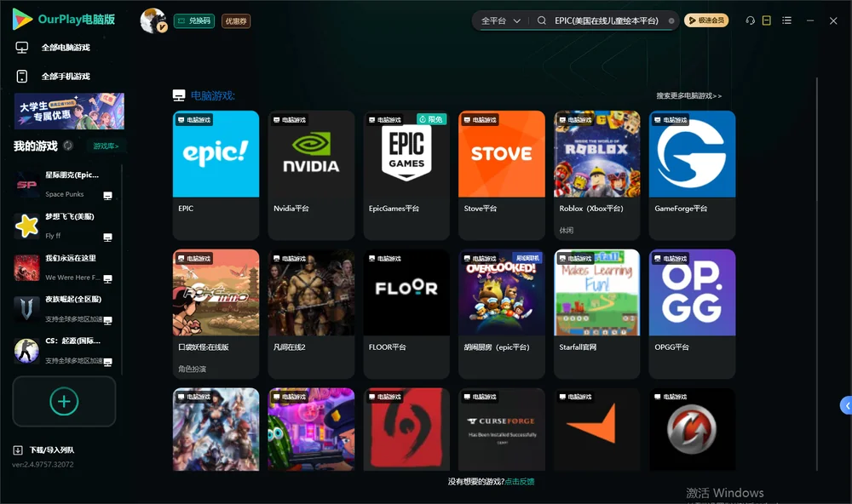Screen dimensions: 852x504
Task: Click the user profile avatar
Action: click(153, 20)
